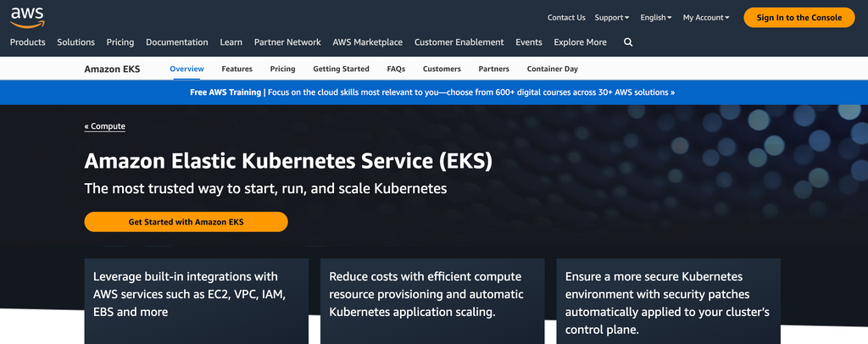Open the English language dropdown
The height and width of the screenshot is (344, 868).
[x=655, y=17]
